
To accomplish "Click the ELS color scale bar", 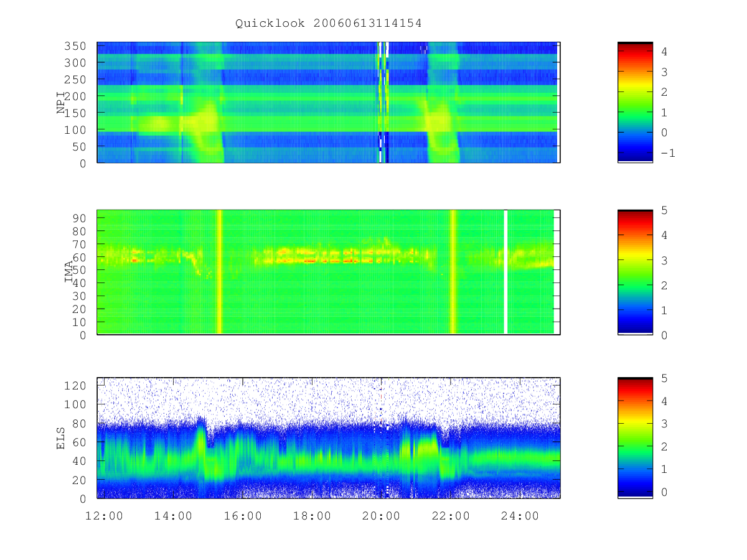I will pos(635,438).
